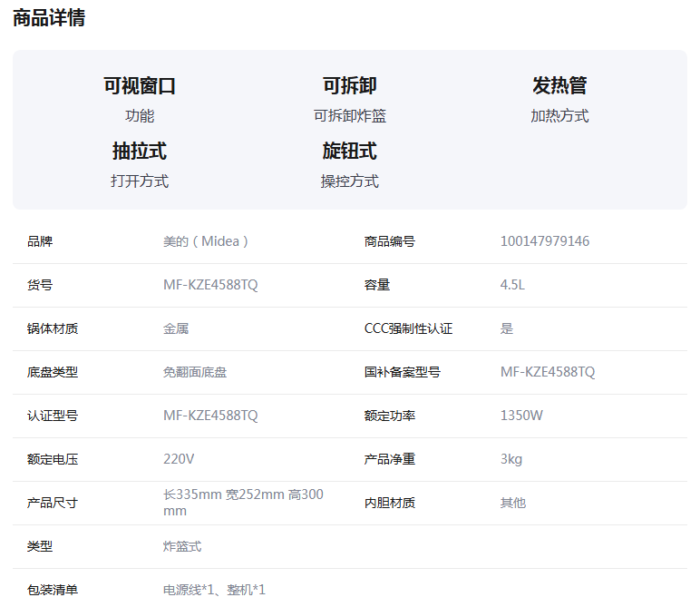
Task: Click the 容量 label
Action: 377,285
